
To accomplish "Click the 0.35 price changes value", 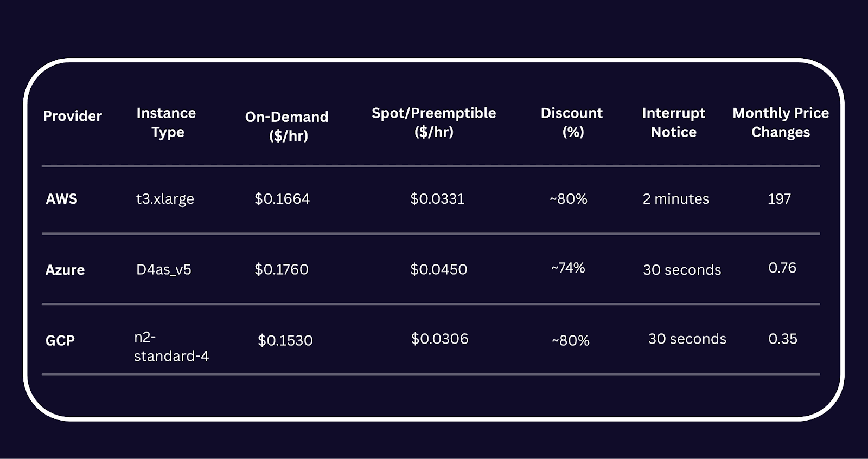I will tap(782, 339).
